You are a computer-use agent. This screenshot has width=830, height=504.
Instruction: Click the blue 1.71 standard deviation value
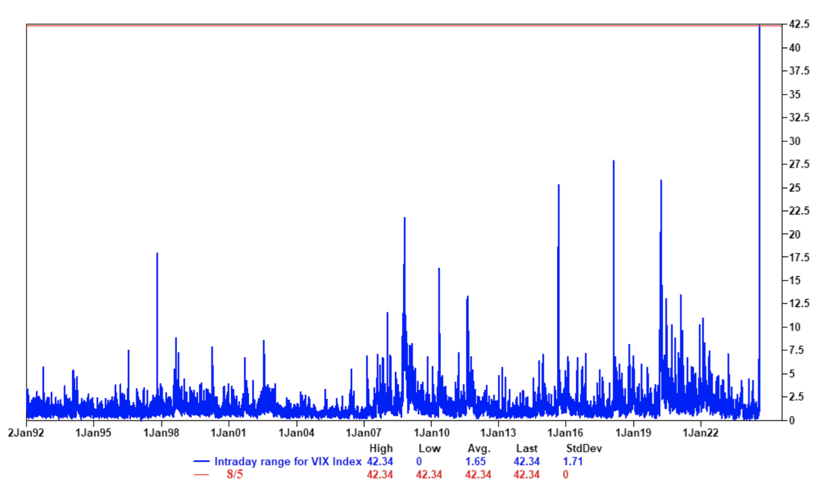(574, 462)
